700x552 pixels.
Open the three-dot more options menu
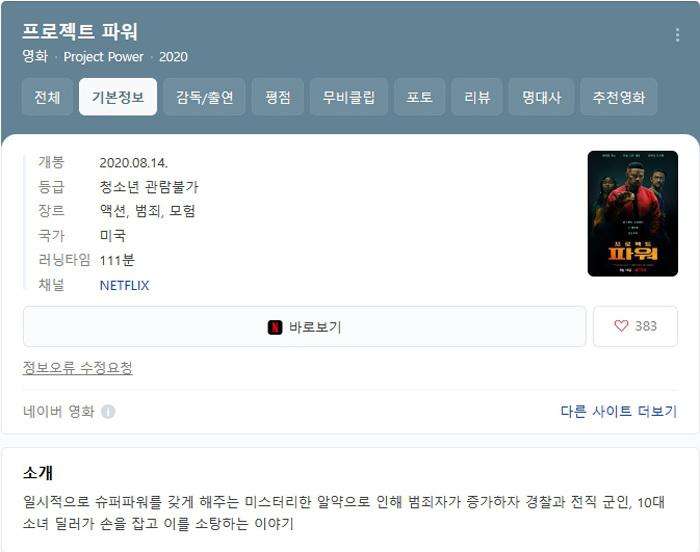coord(677,35)
